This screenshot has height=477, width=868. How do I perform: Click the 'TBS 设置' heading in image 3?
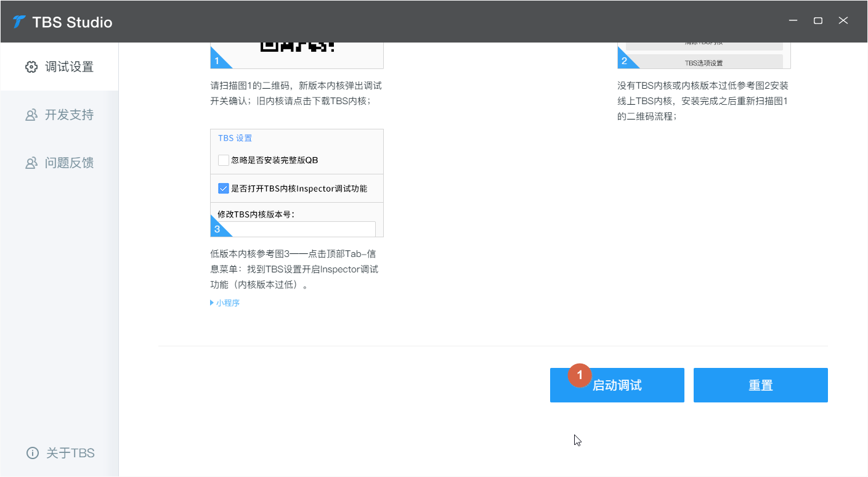(235, 138)
